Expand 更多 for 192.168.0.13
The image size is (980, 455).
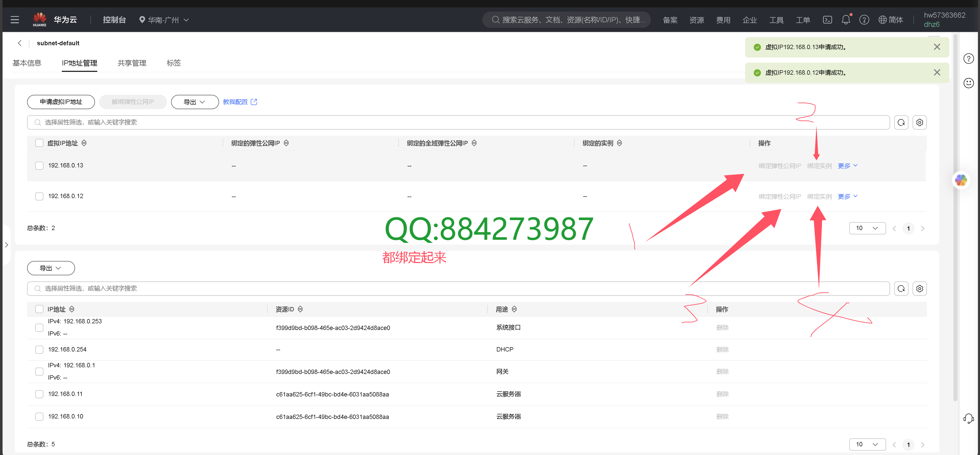(847, 166)
